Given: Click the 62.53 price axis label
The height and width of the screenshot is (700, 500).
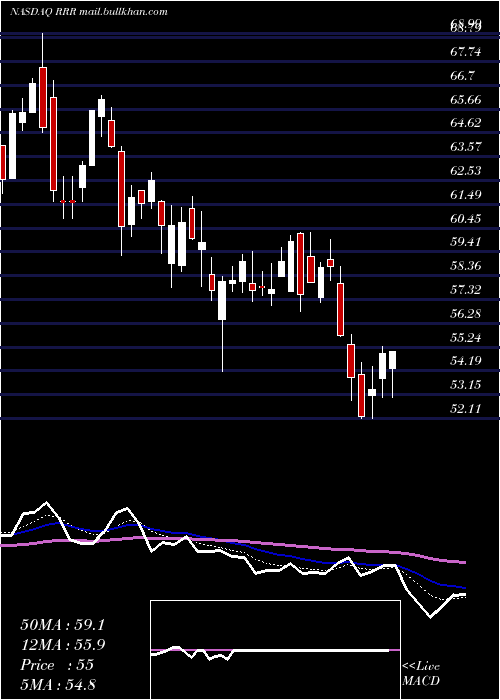Looking at the screenshot, I should 466,171.
